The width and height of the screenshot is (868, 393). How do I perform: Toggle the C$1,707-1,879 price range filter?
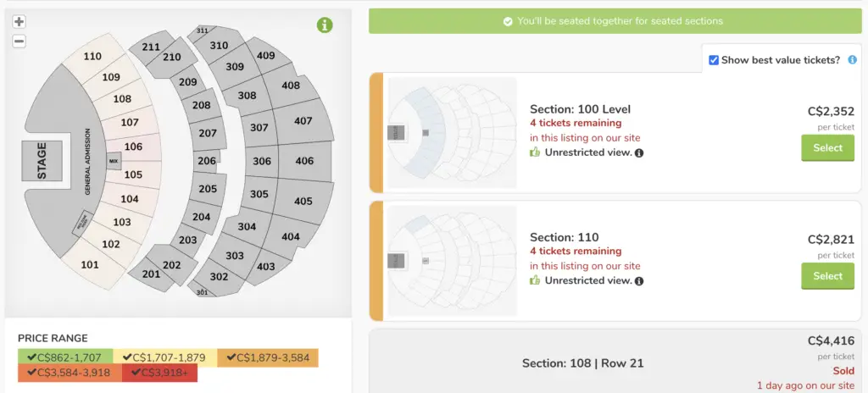click(x=165, y=357)
